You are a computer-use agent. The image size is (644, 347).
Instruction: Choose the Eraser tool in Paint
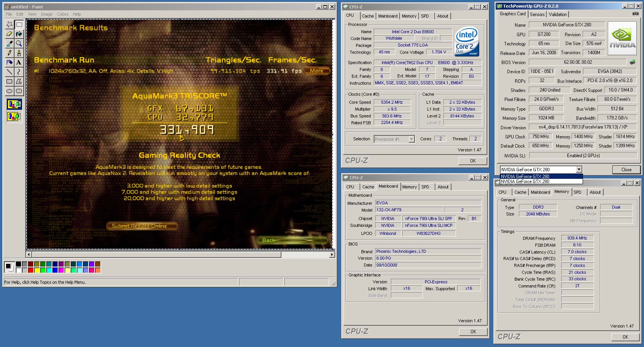tap(10, 34)
